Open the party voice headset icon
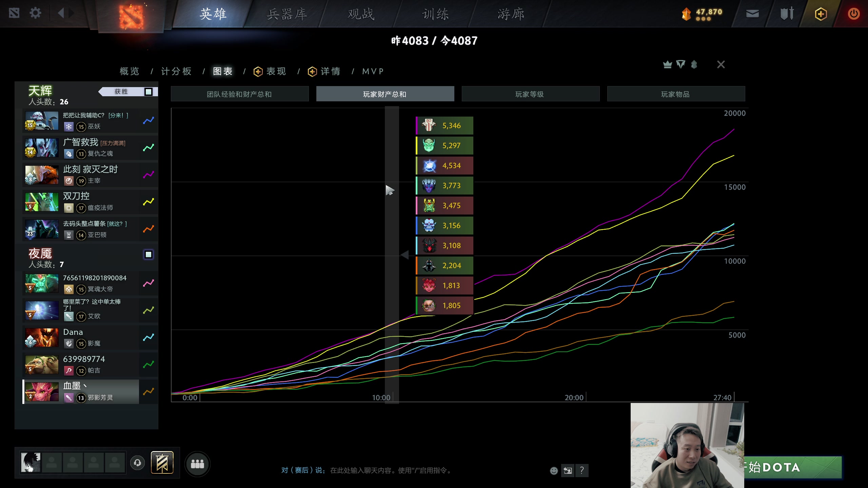Viewport: 868px width, 488px height. [x=137, y=463]
